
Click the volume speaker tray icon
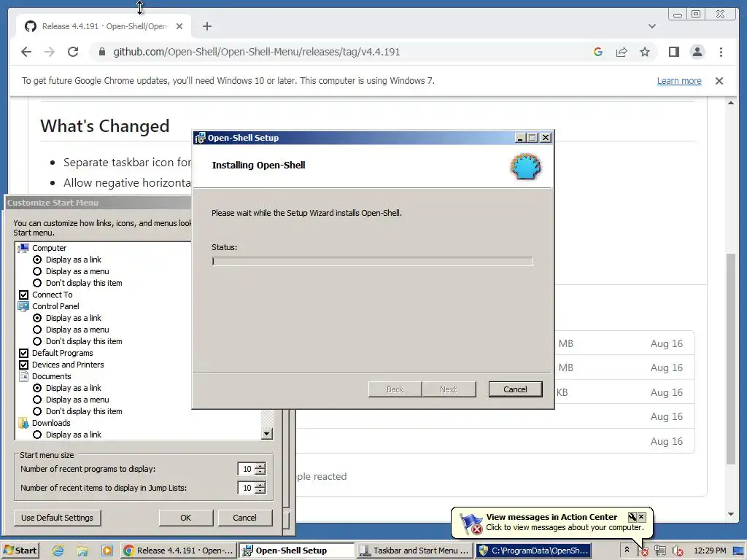(677, 551)
